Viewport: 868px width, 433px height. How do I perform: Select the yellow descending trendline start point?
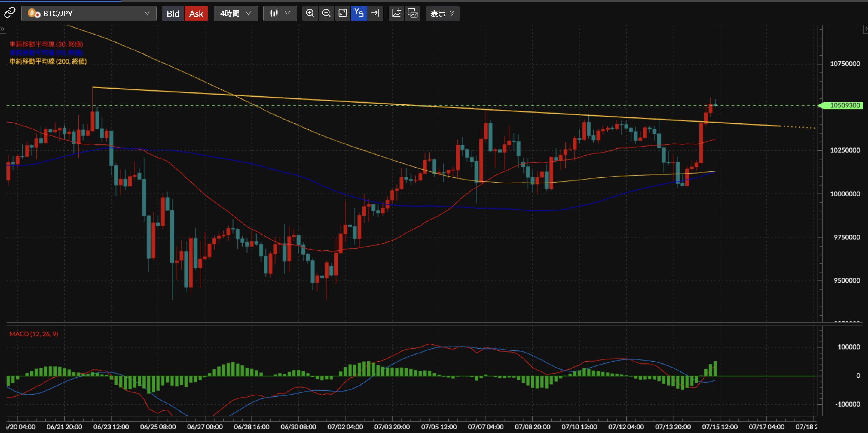93,88
